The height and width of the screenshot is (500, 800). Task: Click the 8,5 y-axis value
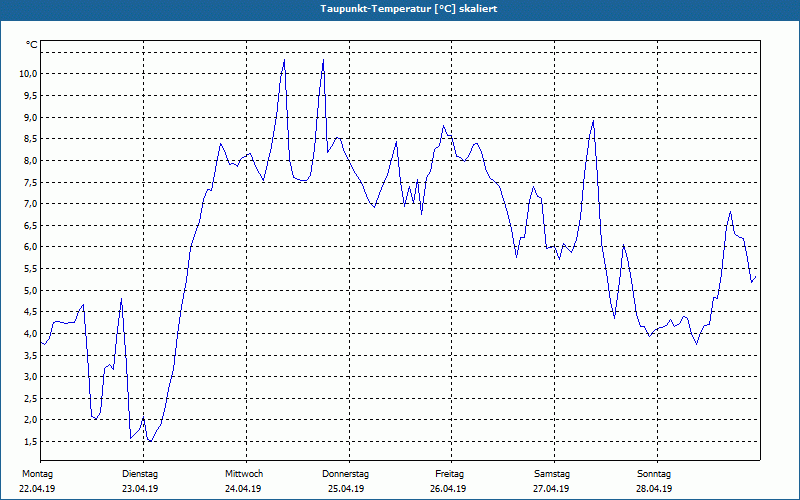tap(30, 139)
